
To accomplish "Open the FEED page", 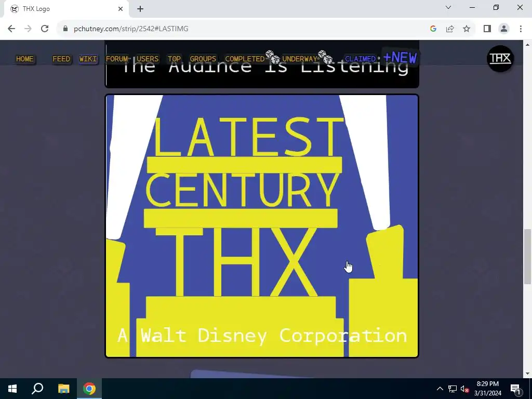I will [61, 59].
